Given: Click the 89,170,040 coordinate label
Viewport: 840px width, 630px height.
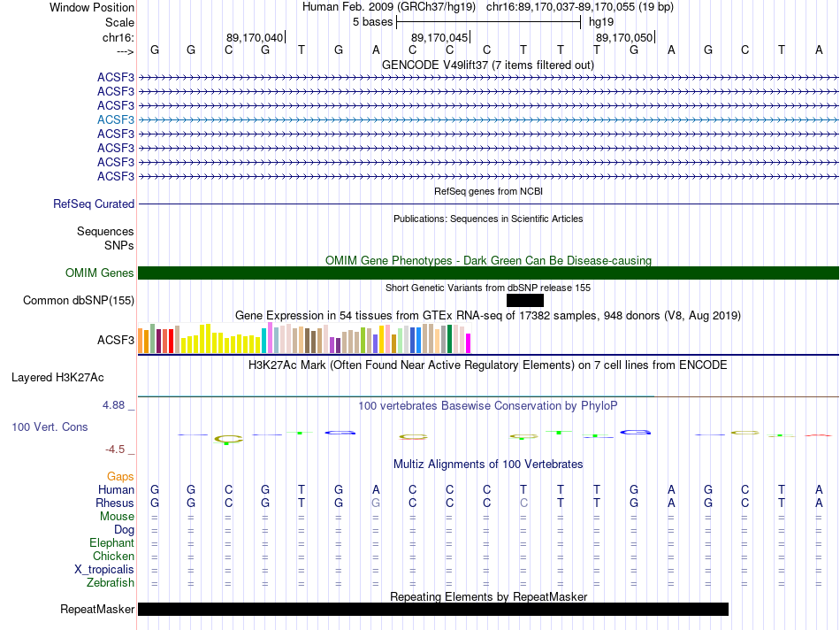Looking at the screenshot, I should pos(255,37).
